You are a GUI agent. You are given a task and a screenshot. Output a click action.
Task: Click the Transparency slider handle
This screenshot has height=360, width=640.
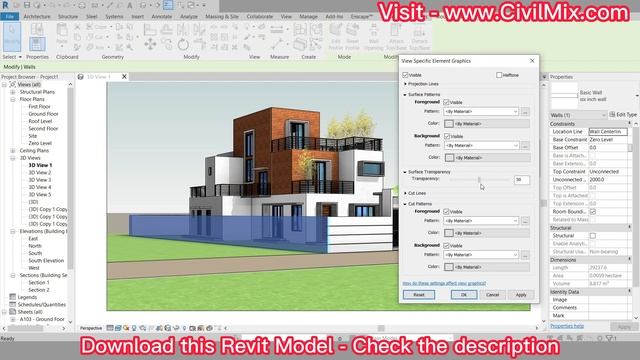[479, 180]
